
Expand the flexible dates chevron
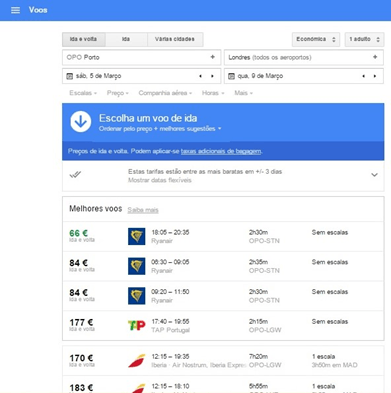point(374,175)
